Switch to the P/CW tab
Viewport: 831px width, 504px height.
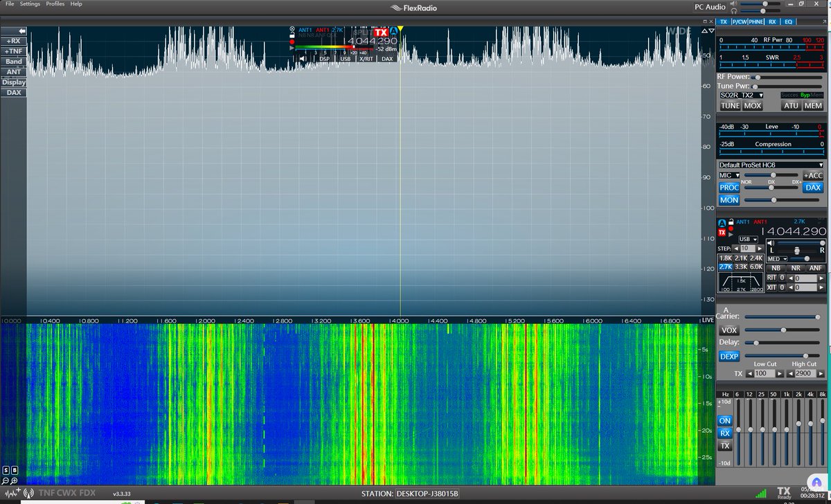pyautogui.click(x=738, y=21)
